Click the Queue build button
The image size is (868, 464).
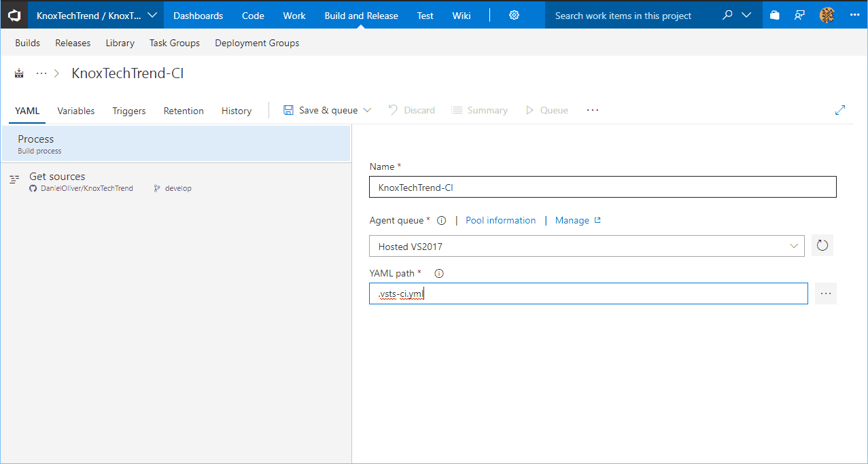[546, 110]
